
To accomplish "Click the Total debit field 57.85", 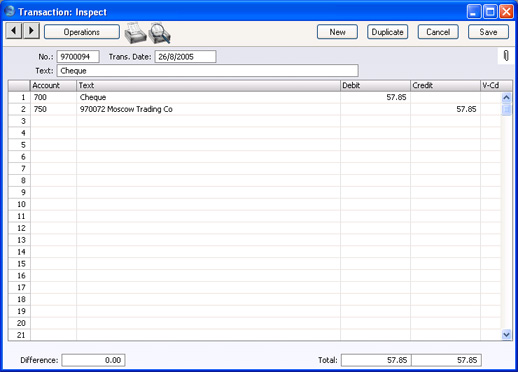I will coord(376,360).
